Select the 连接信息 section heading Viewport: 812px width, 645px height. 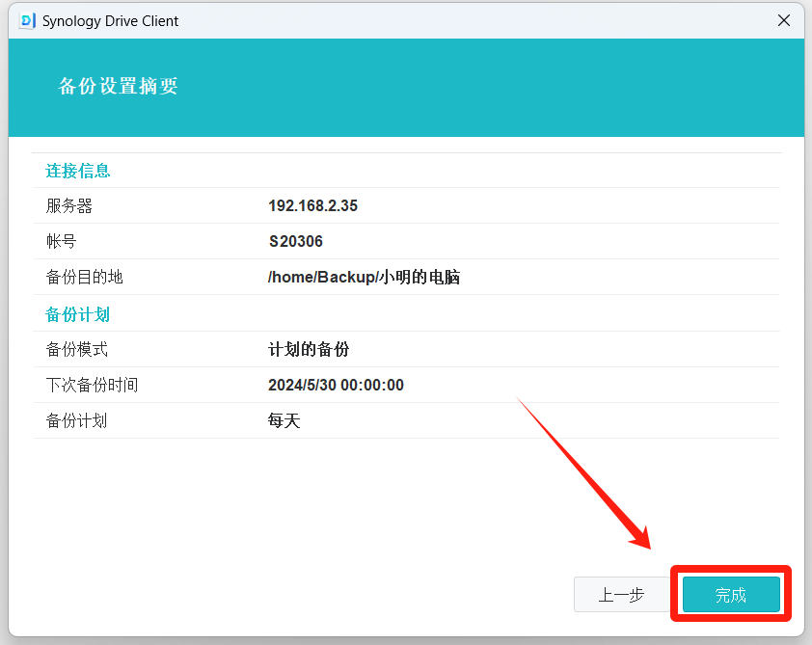[78, 171]
